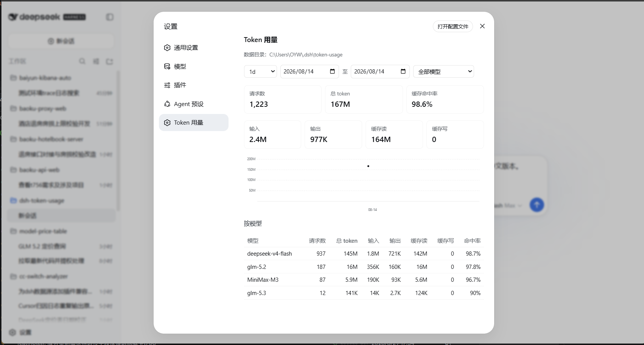Click the 输入 card showing 2.4M
Screen dimensions: 644x345
(272, 134)
